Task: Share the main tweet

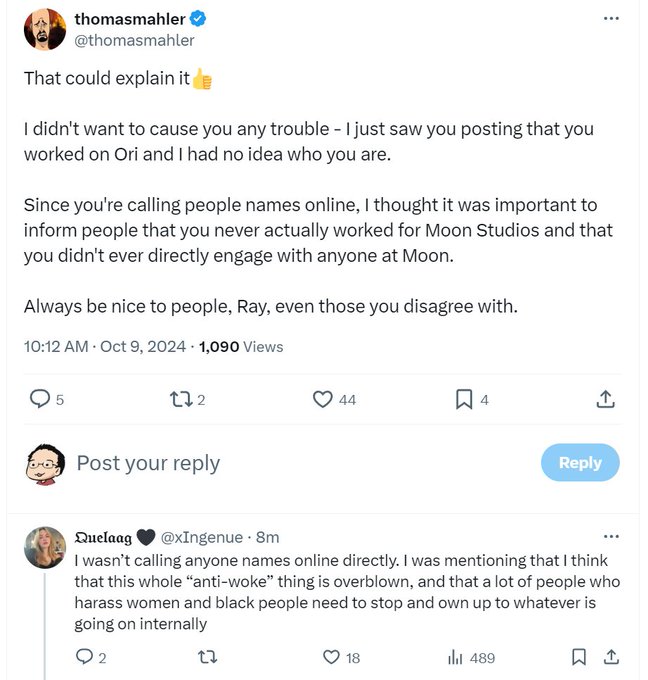Action: coord(605,399)
